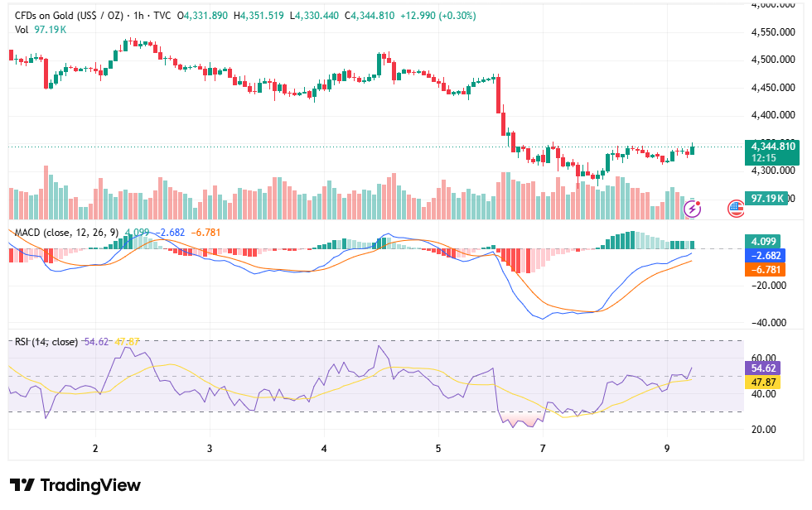The image size is (812, 510).
Task: Click the blue -2.682 MACD legend value
Action: pos(170,233)
